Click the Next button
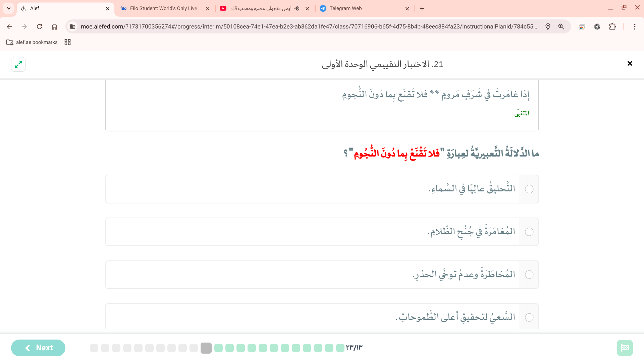 38,348
